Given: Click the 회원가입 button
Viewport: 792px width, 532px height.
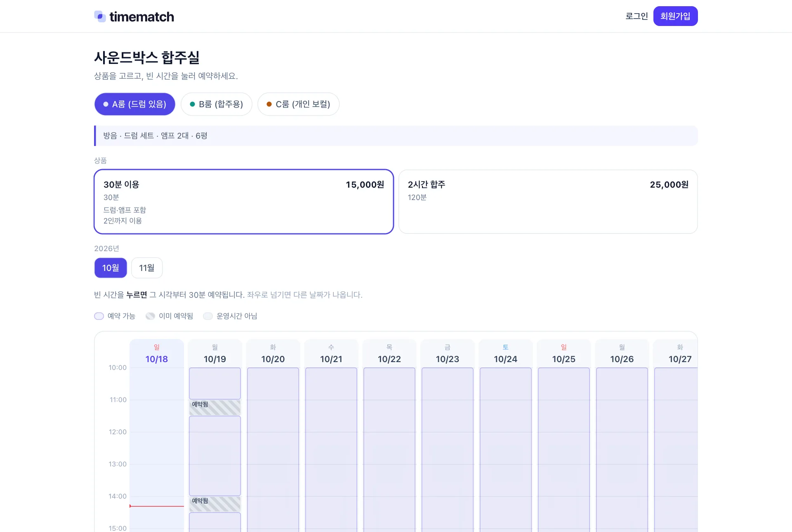Looking at the screenshot, I should pyautogui.click(x=675, y=16).
